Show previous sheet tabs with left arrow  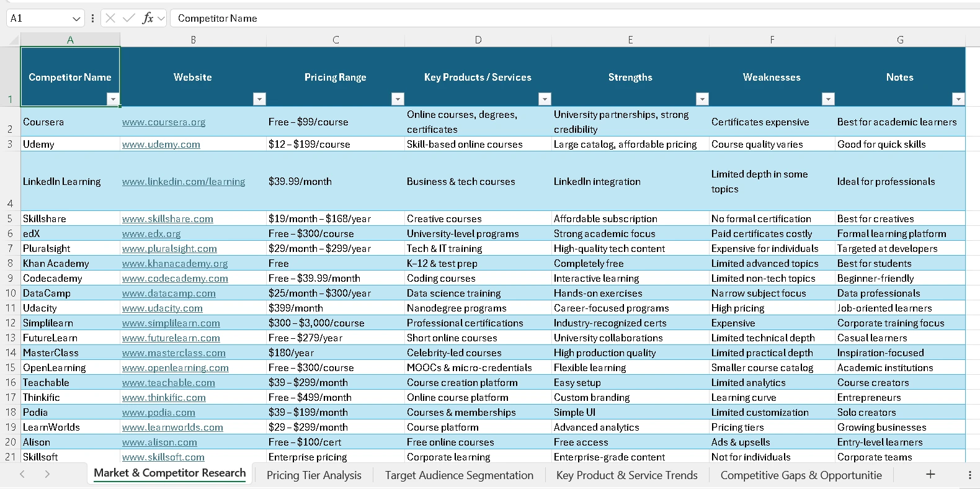click(22, 474)
